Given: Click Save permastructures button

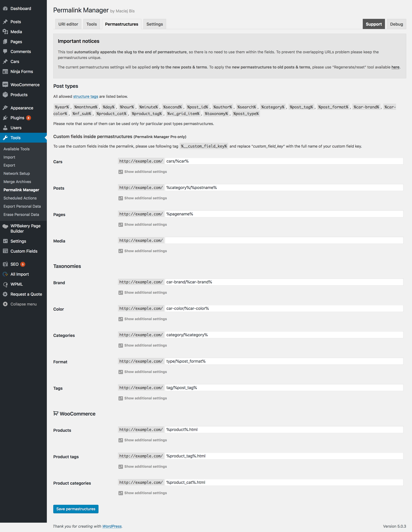Looking at the screenshot, I should (x=76, y=509).
